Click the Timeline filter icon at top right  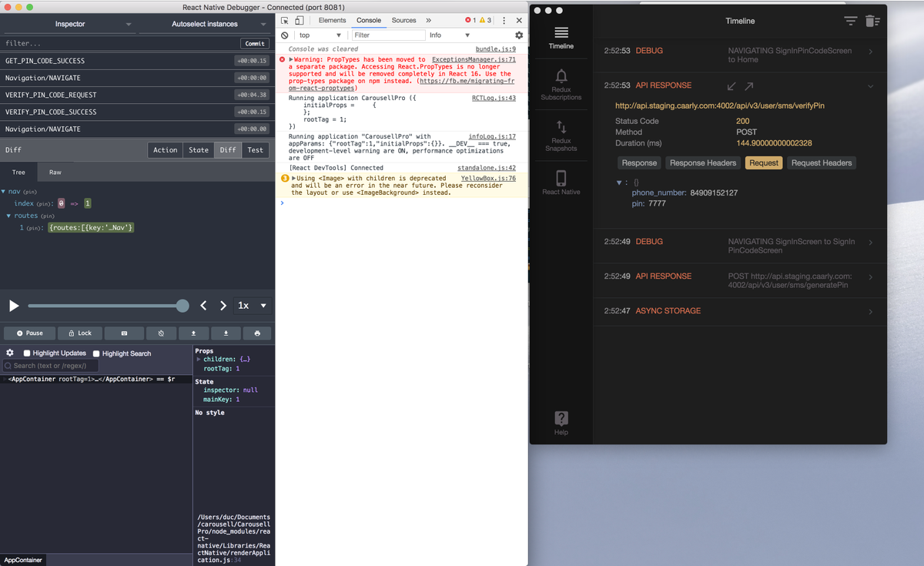pos(850,21)
